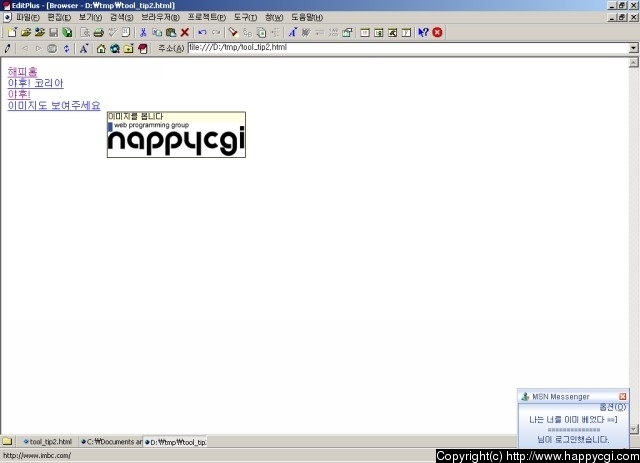Open the 편집(E) menu

pyautogui.click(x=59, y=18)
